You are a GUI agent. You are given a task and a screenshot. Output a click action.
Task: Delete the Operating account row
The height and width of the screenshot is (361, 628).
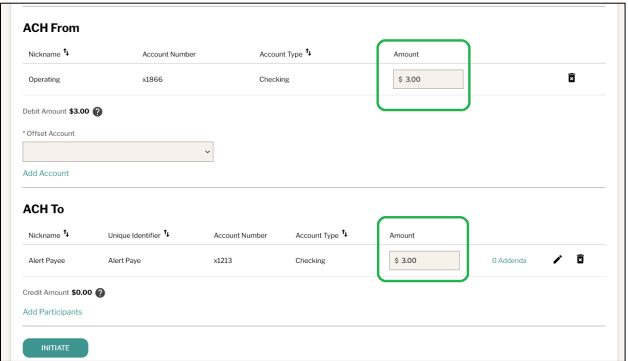(x=572, y=78)
